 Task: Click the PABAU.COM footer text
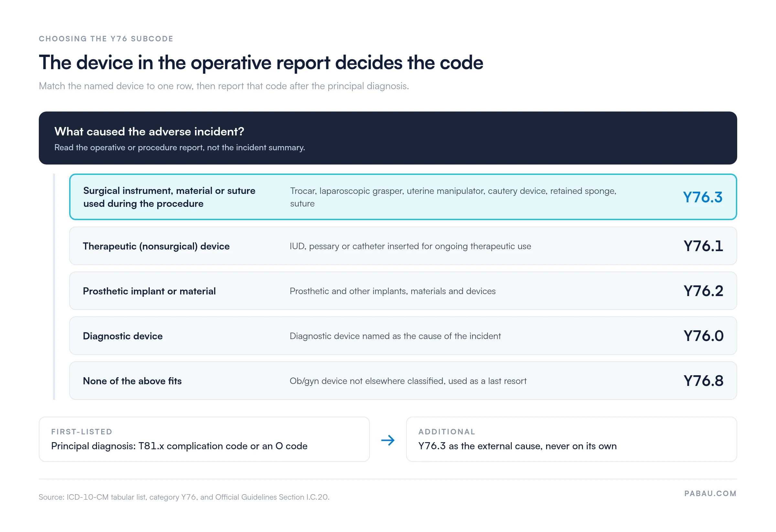coord(710,494)
